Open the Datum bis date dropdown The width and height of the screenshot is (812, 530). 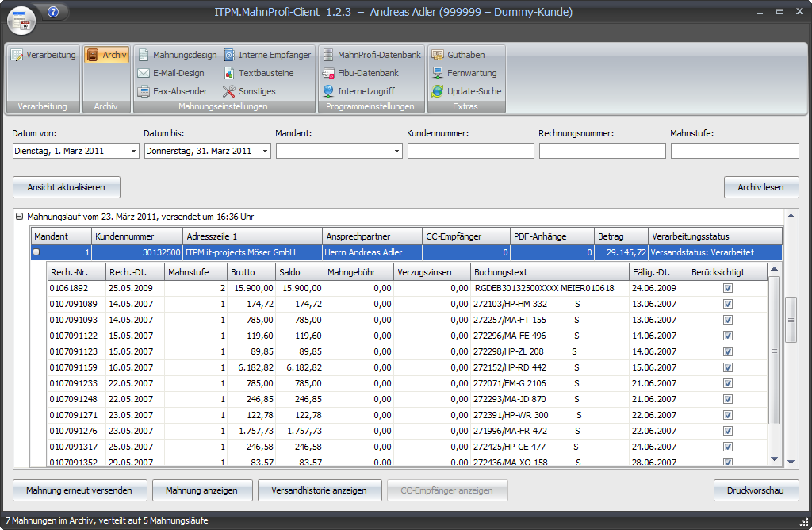(265, 152)
